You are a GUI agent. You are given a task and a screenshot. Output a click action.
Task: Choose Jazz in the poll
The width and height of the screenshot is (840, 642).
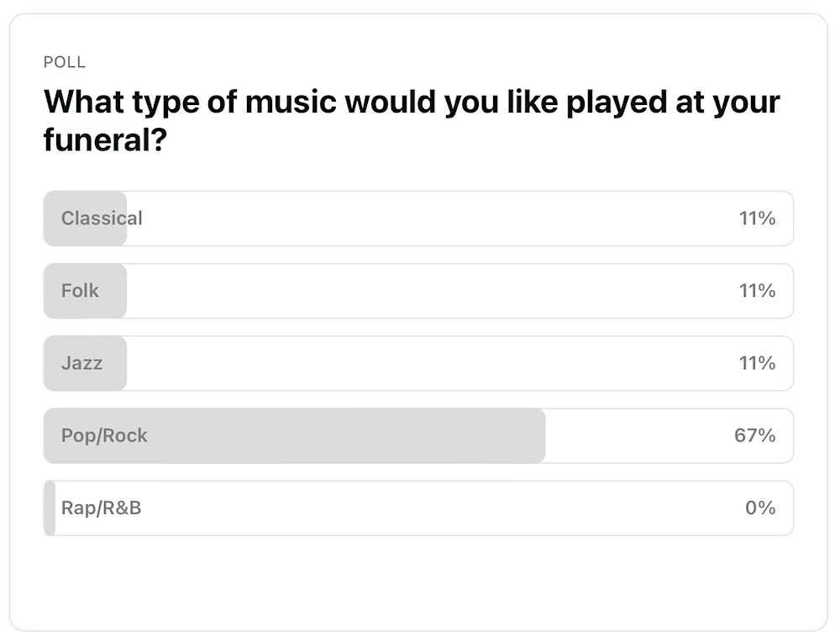(417, 363)
